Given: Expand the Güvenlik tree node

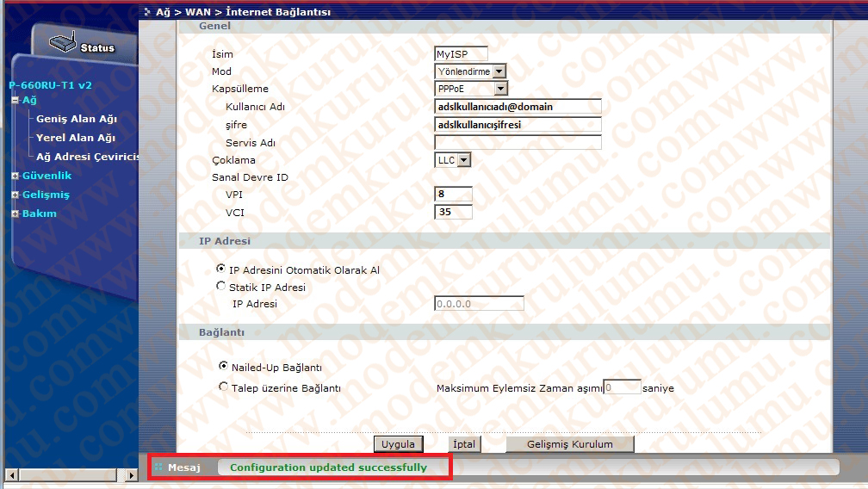Looking at the screenshot, I should click(15, 176).
